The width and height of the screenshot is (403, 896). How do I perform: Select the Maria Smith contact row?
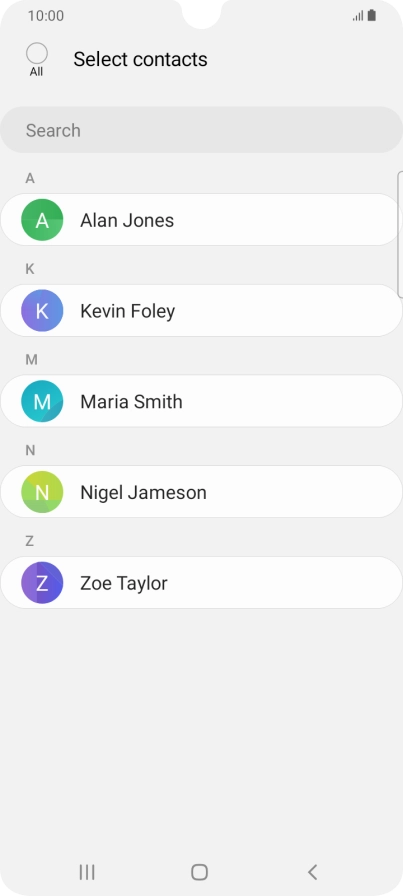coord(201,401)
